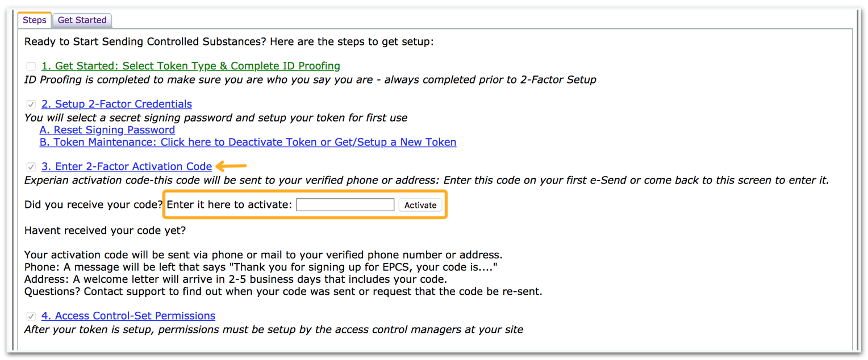
Task: Click the highlighted Enter it here area
Action: tap(230, 204)
